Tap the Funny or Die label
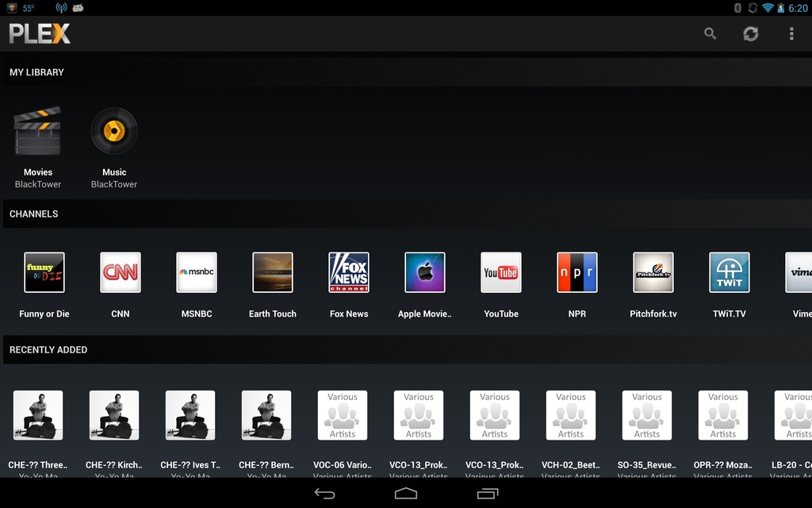 point(44,314)
